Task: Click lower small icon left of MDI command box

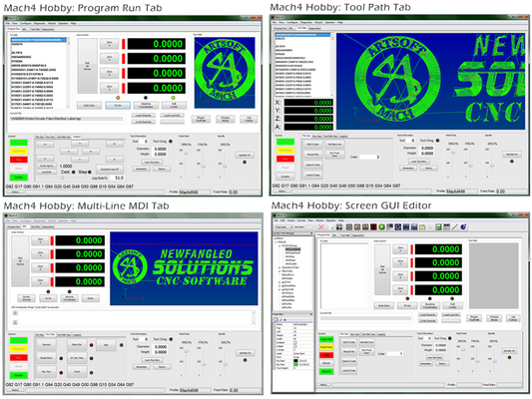Action: click(x=15, y=322)
